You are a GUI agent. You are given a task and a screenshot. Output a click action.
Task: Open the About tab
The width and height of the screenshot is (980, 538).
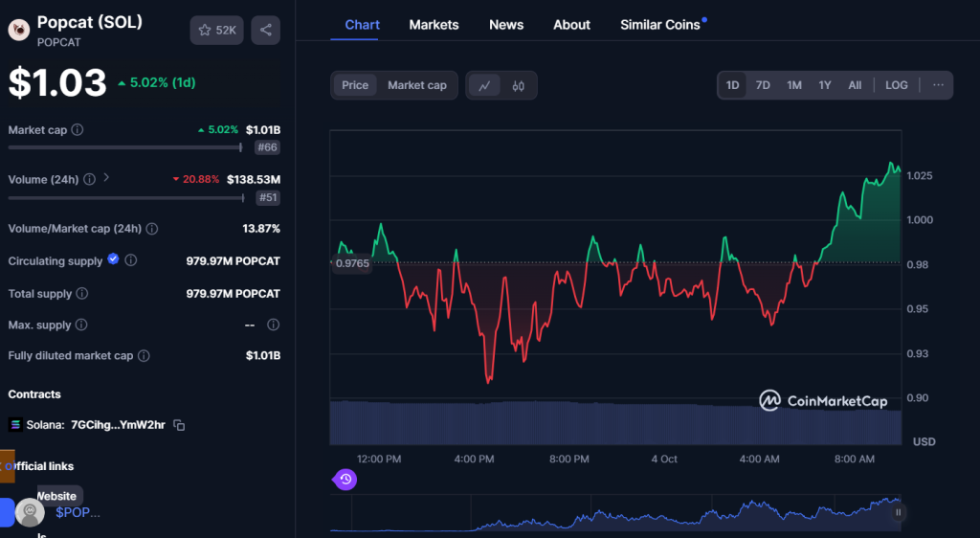point(571,25)
